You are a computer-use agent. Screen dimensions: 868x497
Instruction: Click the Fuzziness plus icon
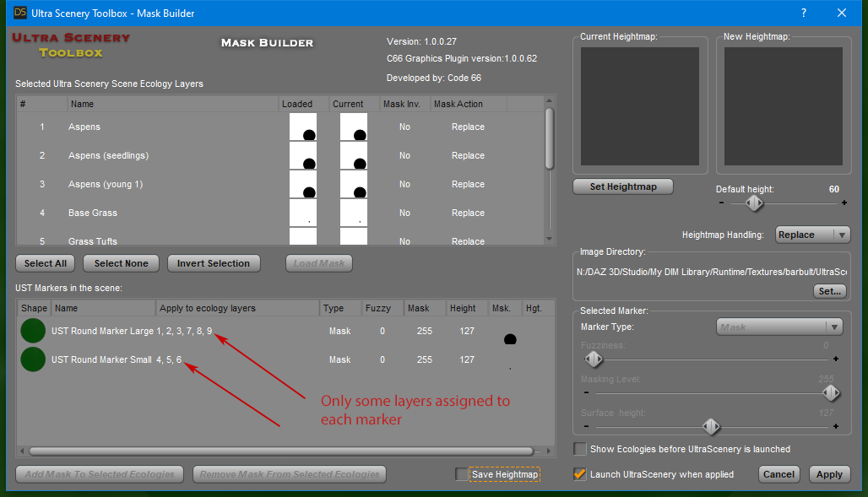tap(836, 359)
